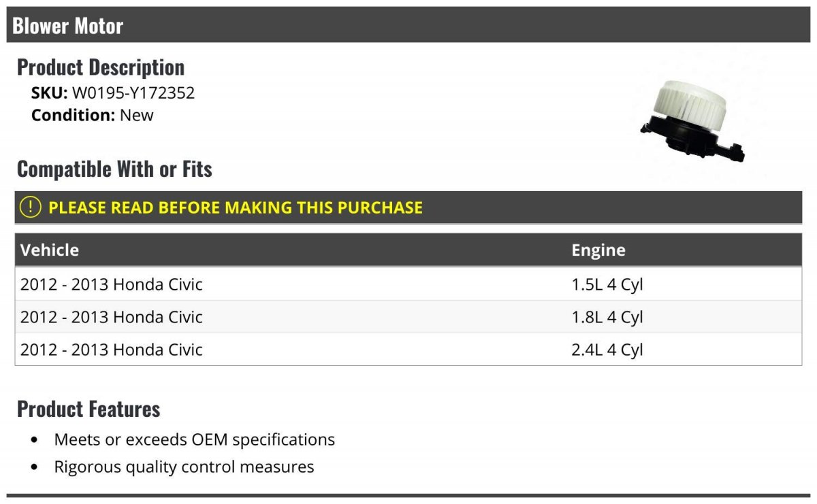
Task: Select the Honda Civic 2.4L 4 Cyl row
Action: coord(408,350)
